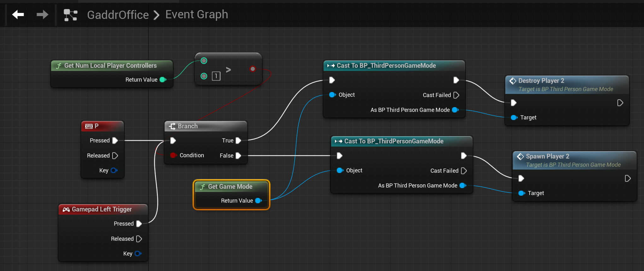Click the Branch node's False output pin
This screenshot has width=644, height=271.
pyautogui.click(x=238, y=156)
